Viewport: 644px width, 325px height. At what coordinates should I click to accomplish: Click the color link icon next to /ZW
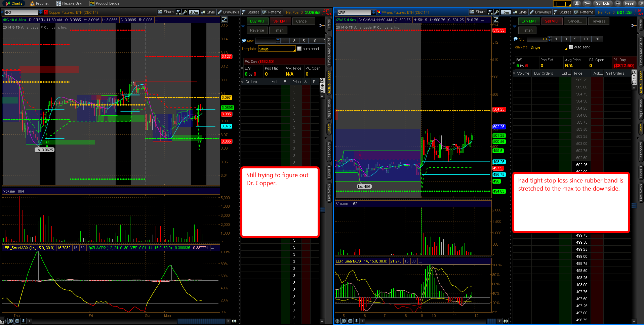click(379, 12)
